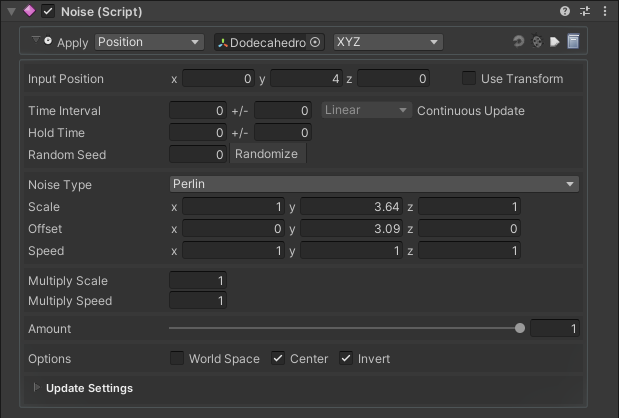Image resolution: width=619 pixels, height=418 pixels.
Task: Open the Noise Type Perlin dropdown
Action: [374, 184]
